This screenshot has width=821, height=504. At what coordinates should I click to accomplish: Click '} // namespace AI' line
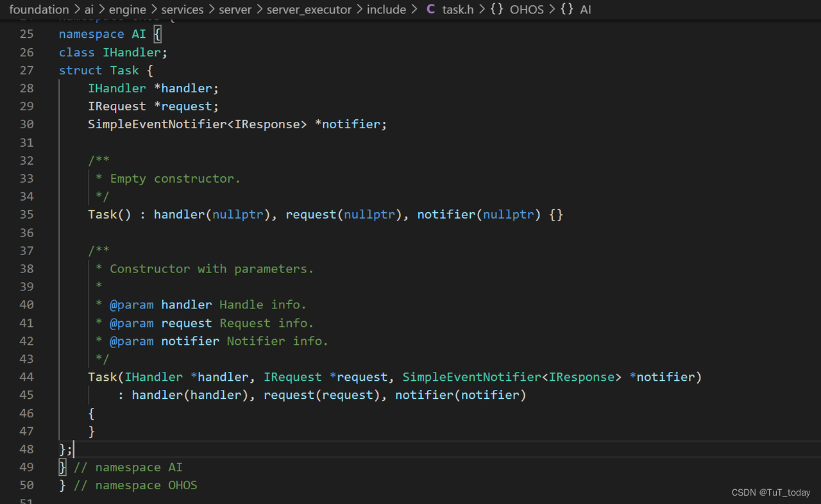point(121,467)
